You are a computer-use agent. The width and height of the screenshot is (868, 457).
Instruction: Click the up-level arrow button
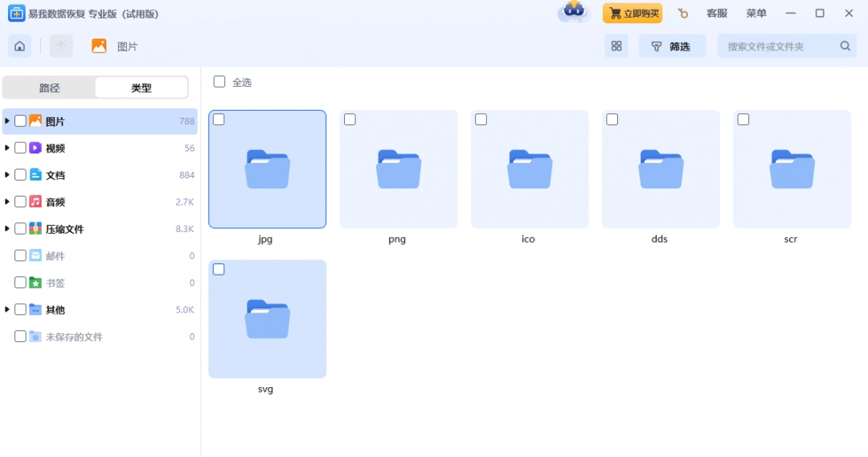(61, 46)
